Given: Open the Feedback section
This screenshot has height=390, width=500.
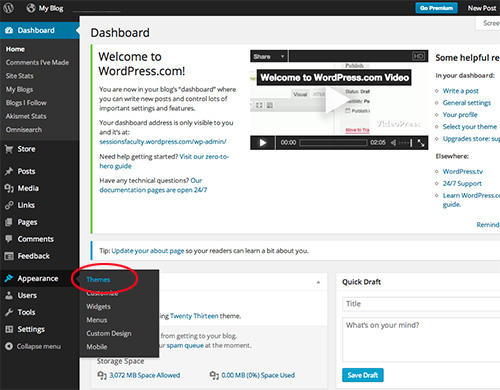Looking at the screenshot, I should tap(27, 256).
